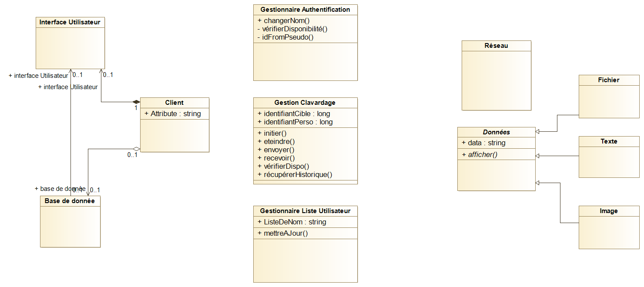Select the Fichier class header
Image resolution: width=644 pixels, height=287 pixels.
(x=609, y=80)
